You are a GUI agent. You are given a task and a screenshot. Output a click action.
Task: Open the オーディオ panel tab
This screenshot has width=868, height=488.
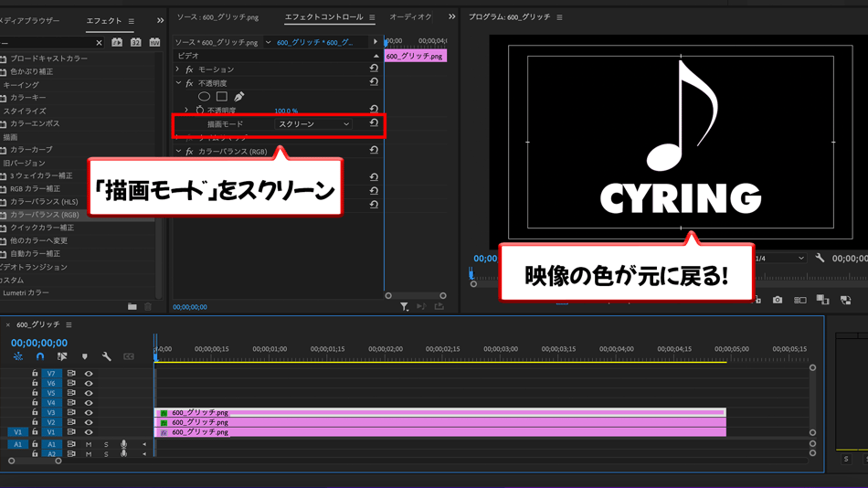(410, 17)
